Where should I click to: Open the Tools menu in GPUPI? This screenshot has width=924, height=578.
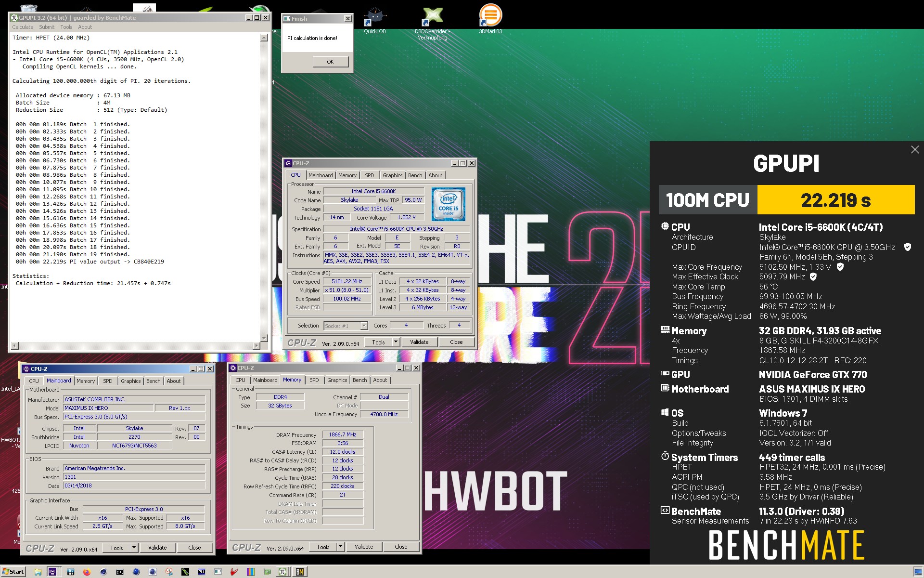tap(66, 27)
